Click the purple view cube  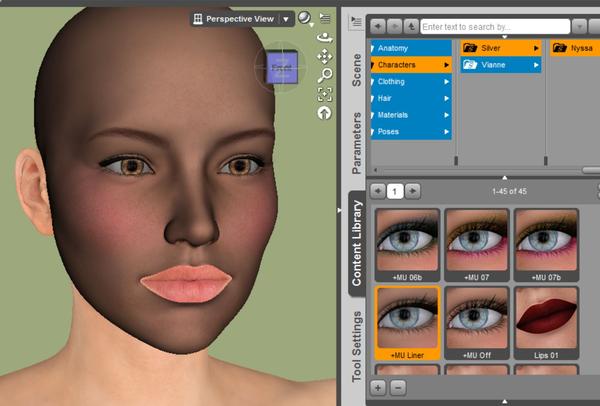(282, 67)
